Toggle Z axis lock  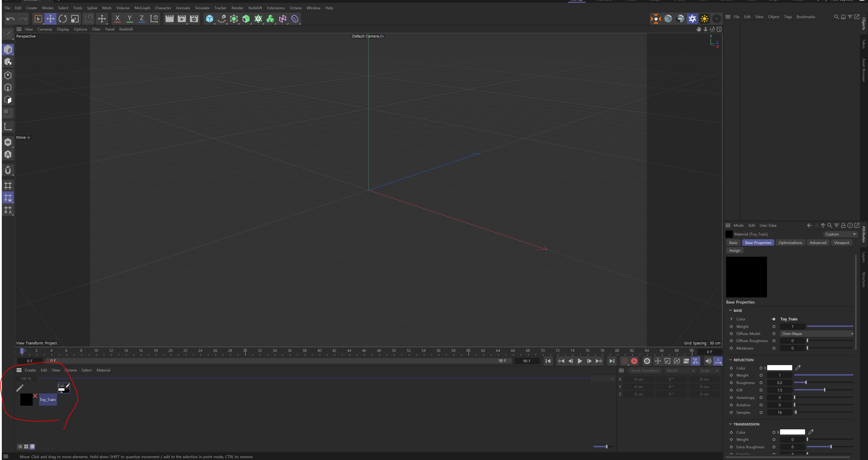click(141, 19)
